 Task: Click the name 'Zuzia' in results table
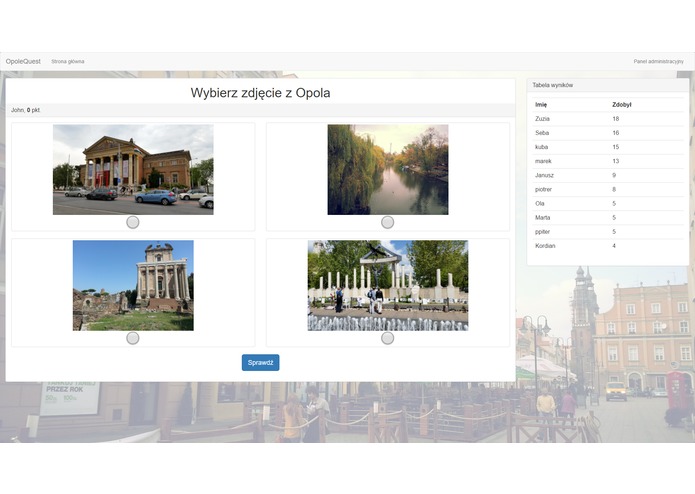click(x=542, y=119)
